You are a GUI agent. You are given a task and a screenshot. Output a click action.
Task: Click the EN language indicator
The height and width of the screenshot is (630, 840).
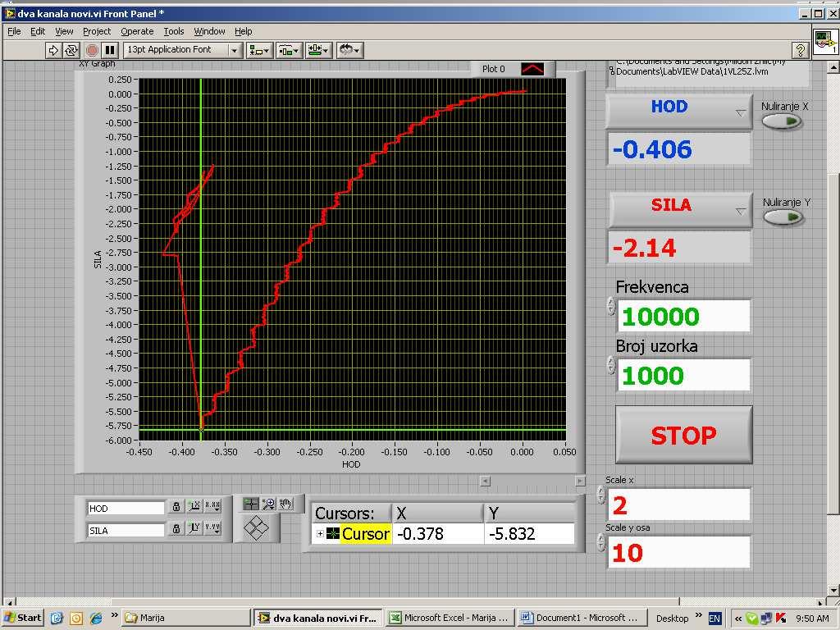714,619
